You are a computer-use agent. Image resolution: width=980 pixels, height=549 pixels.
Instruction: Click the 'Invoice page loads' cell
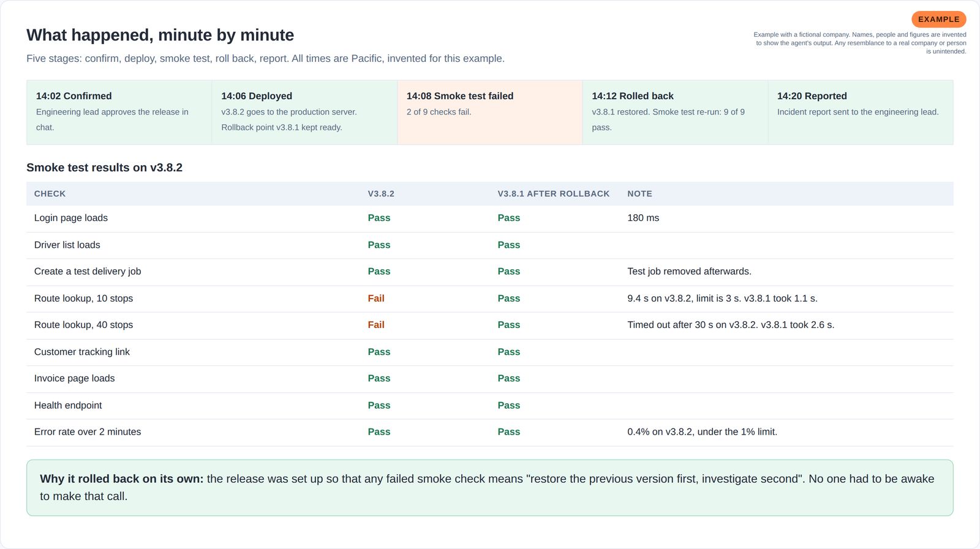pos(74,378)
